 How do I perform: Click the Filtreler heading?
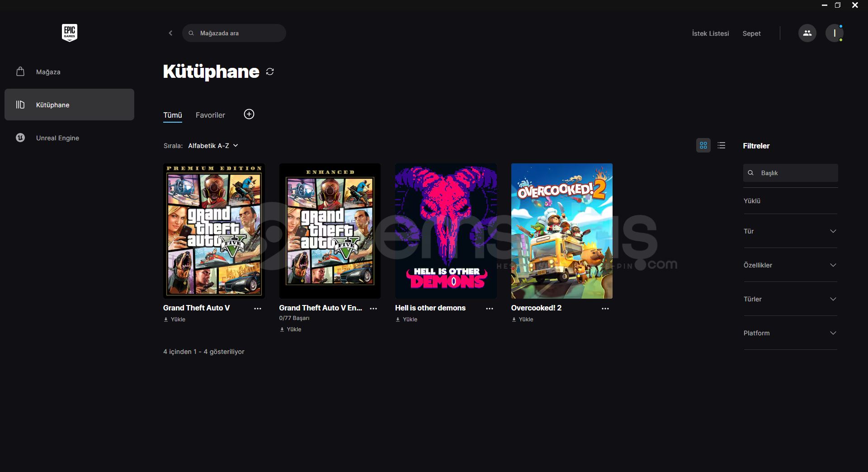point(756,146)
